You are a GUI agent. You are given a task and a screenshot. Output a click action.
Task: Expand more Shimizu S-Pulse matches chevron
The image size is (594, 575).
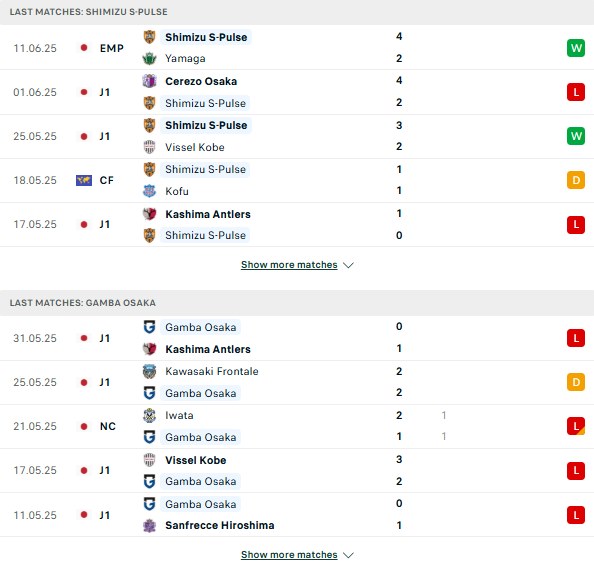coord(348,265)
